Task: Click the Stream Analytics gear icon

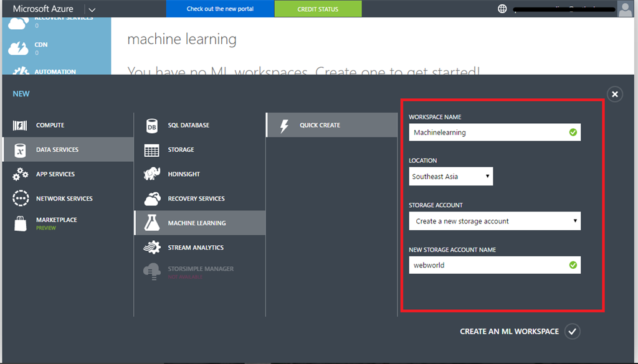Action: tap(152, 247)
